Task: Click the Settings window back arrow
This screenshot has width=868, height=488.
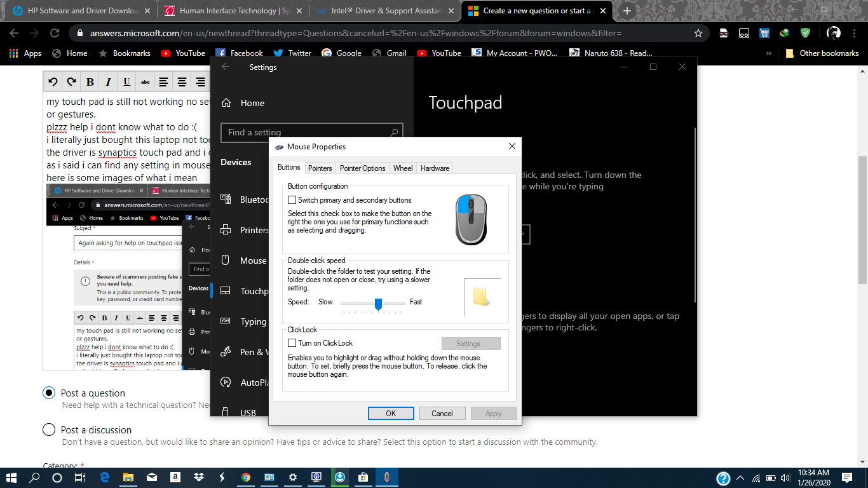Action: pyautogui.click(x=226, y=67)
